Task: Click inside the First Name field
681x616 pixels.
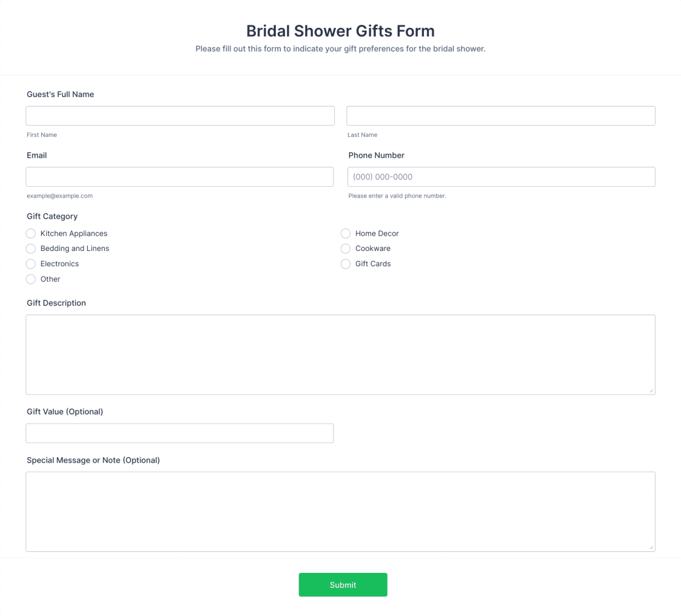Action: click(180, 116)
